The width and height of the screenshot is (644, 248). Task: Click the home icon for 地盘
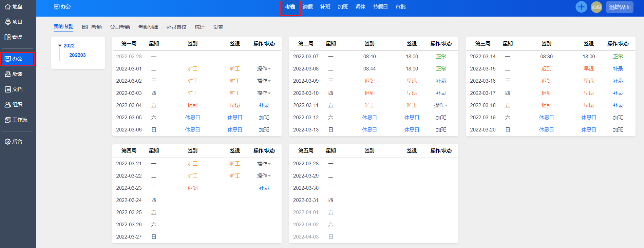7,7
